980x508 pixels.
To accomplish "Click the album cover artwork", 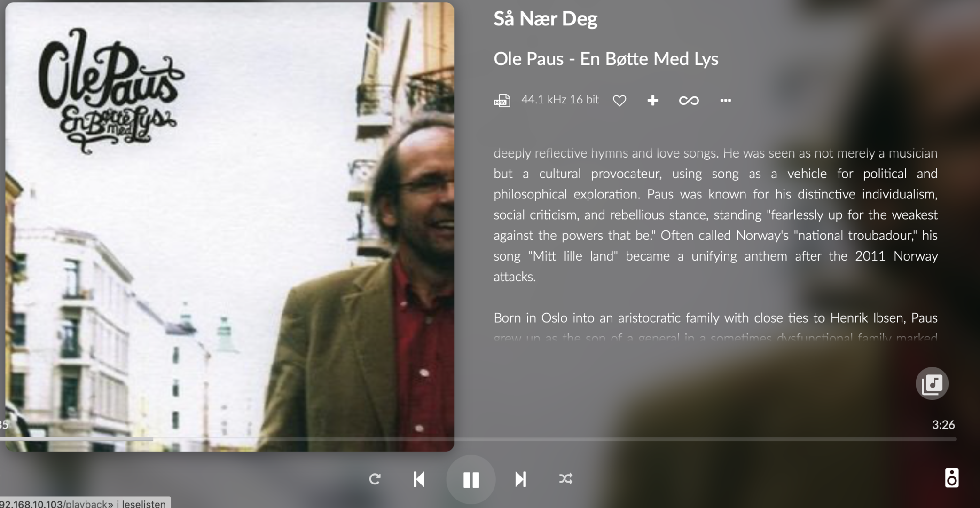I will coord(229,227).
